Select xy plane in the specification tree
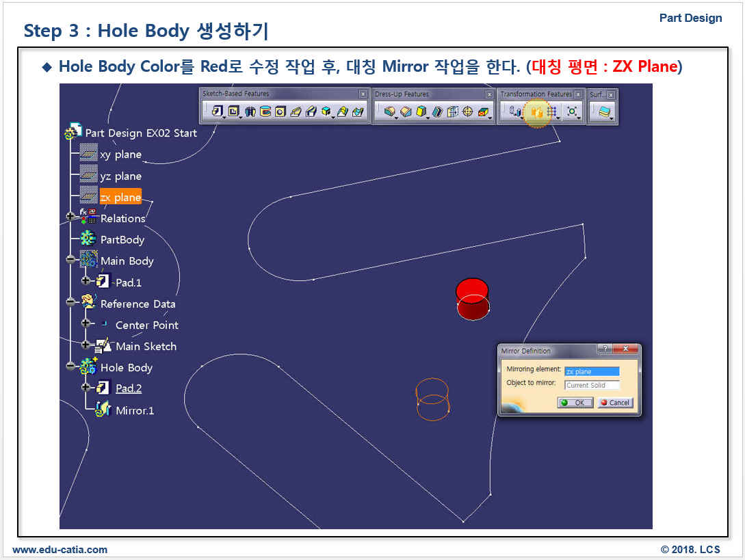The width and height of the screenshot is (745, 560). [120, 155]
